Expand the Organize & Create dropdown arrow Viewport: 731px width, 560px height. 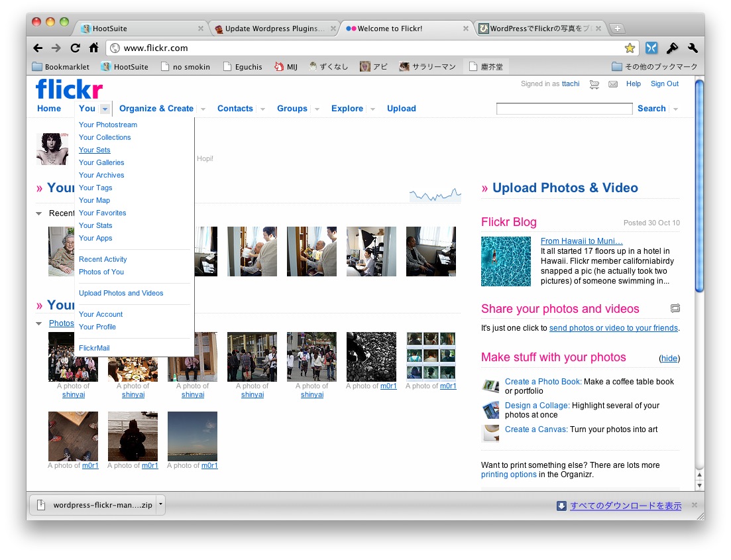pyautogui.click(x=203, y=109)
